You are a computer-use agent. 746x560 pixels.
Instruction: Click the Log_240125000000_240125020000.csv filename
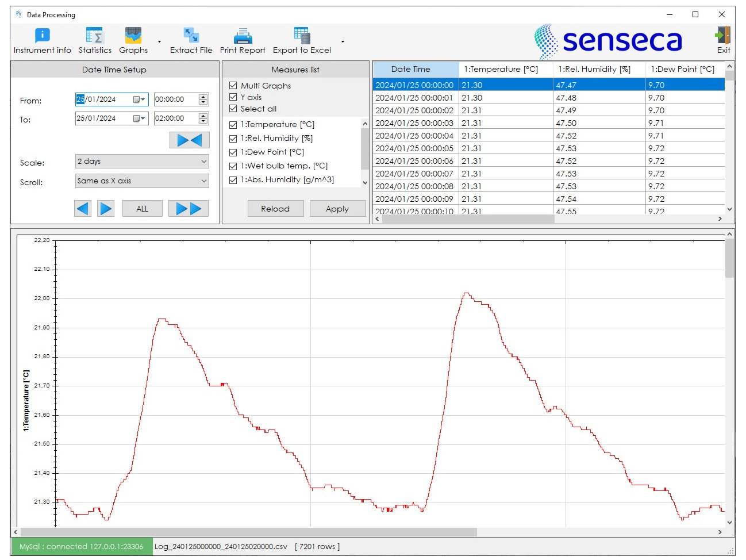[221, 547]
